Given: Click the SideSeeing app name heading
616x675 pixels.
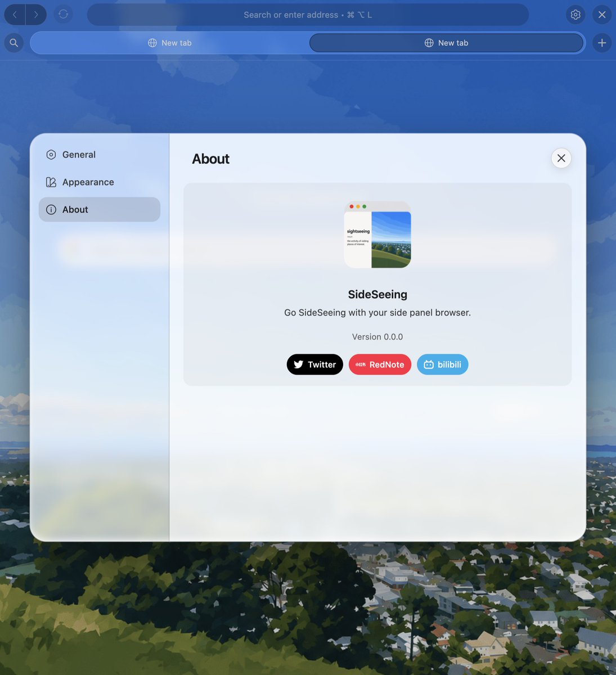Looking at the screenshot, I should [x=377, y=294].
